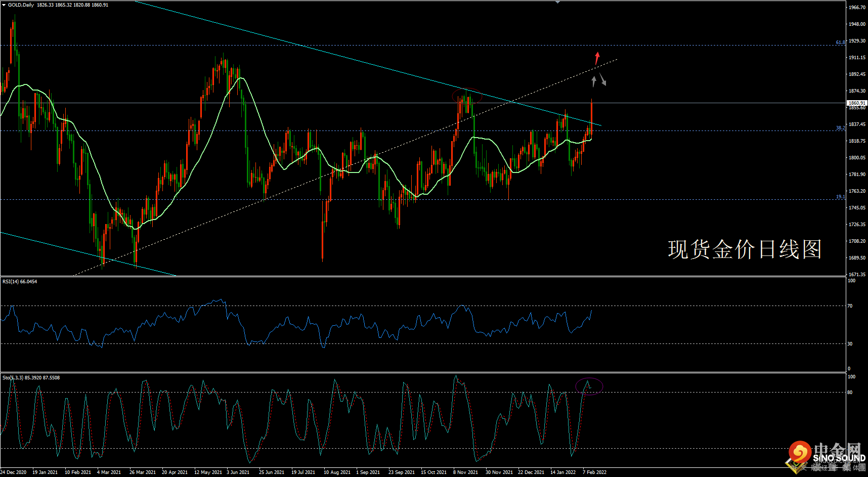Image resolution: width=868 pixels, height=477 pixels.
Task: Select the 19.1 Fibonacci level label
Action: point(840,197)
